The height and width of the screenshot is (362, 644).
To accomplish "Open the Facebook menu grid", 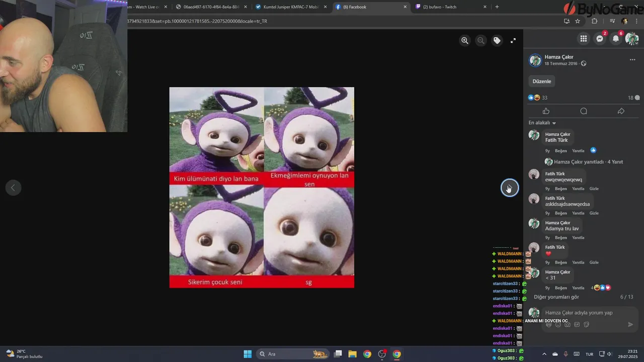I will pyautogui.click(x=584, y=39).
